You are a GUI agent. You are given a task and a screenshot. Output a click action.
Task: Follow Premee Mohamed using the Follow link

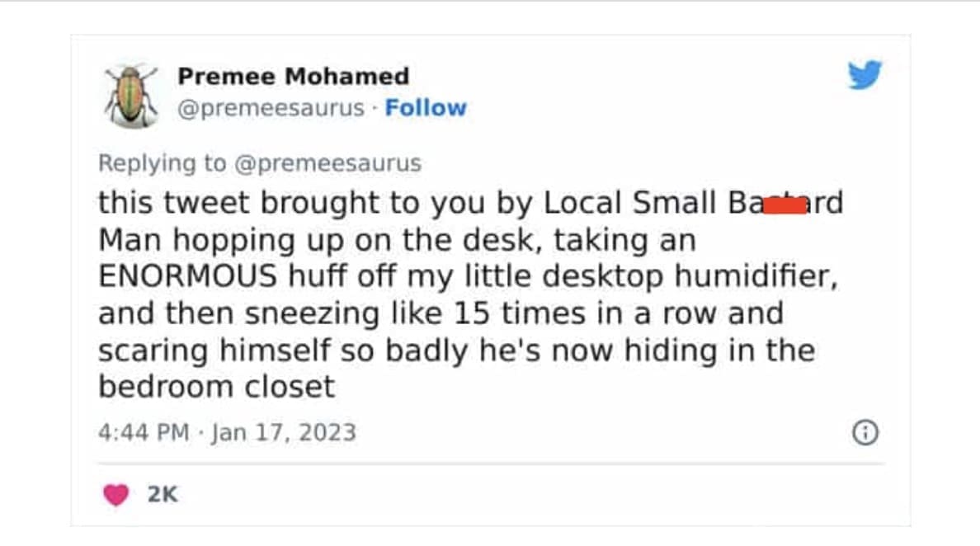pos(426,108)
